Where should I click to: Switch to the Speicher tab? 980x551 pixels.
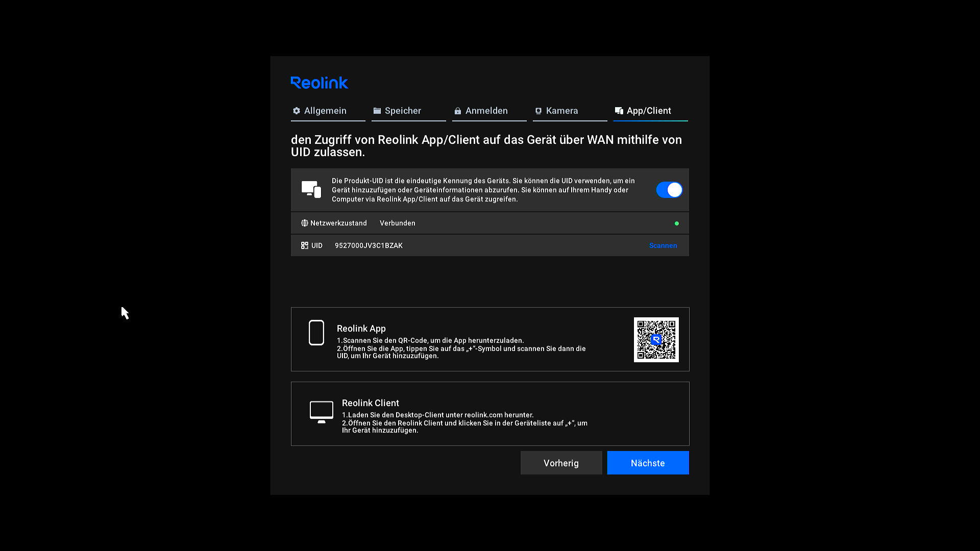click(408, 111)
